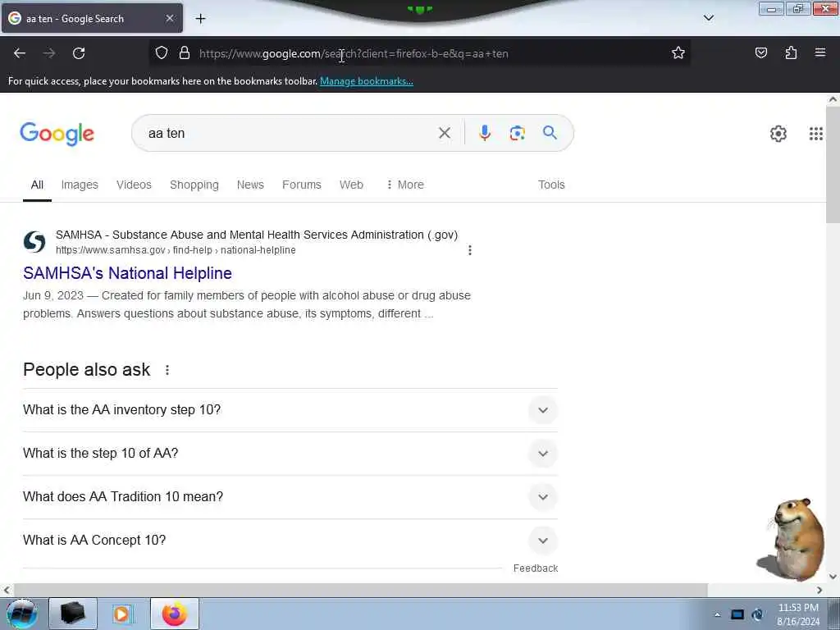Image resolution: width=840 pixels, height=630 pixels.
Task: Open the tracking protection shield icon
Action: [x=162, y=53]
